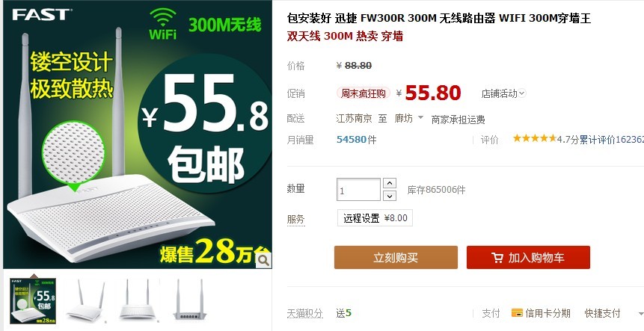Click the five-star rating icons
This screenshot has height=331, width=644.
pyautogui.click(x=534, y=139)
